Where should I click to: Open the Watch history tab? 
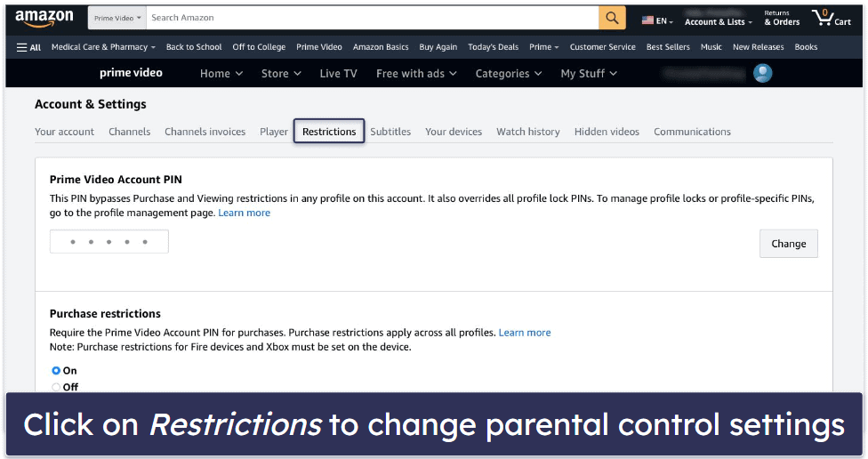[x=528, y=132]
